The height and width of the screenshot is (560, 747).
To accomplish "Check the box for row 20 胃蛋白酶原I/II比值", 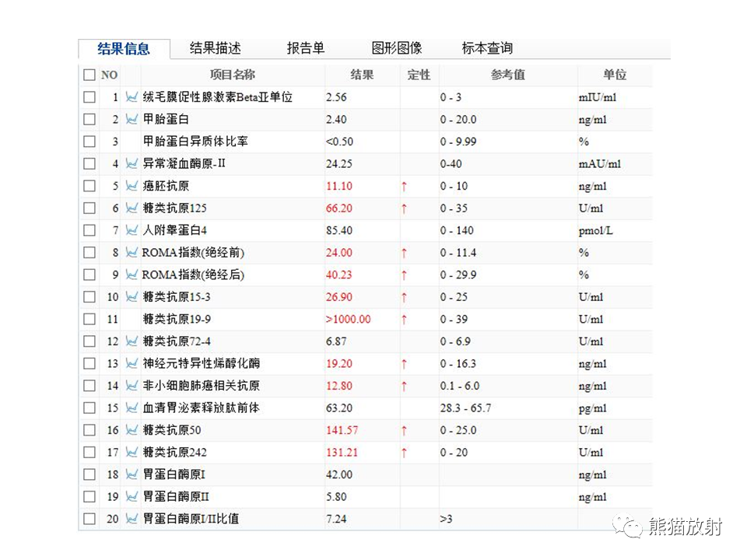I will (89, 519).
